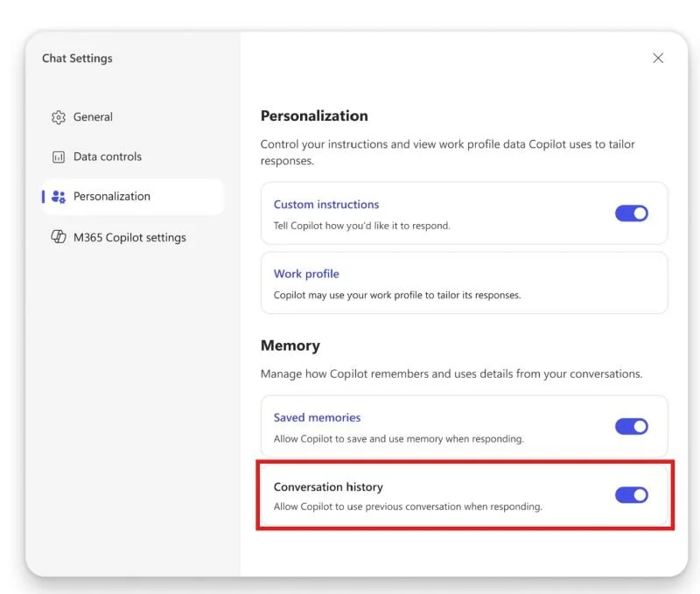The width and height of the screenshot is (700, 594).
Task: Click the Conversation history label
Action: pyautogui.click(x=328, y=487)
